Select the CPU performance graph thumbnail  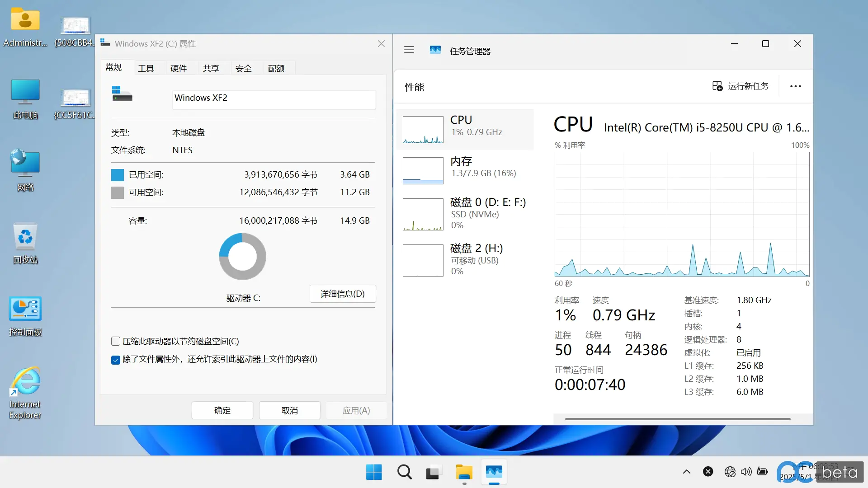tap(423, 130)
